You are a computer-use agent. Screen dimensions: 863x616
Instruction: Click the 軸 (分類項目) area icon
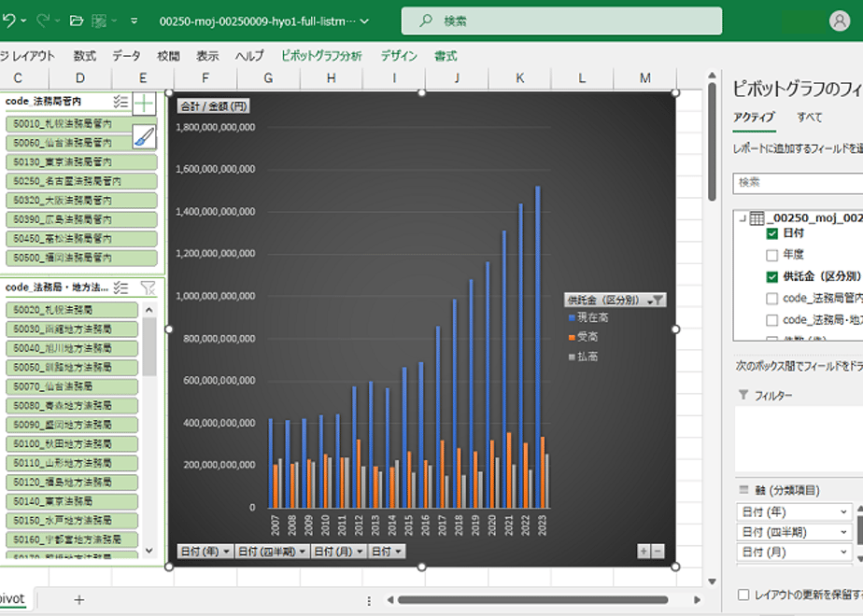(744, 489)
